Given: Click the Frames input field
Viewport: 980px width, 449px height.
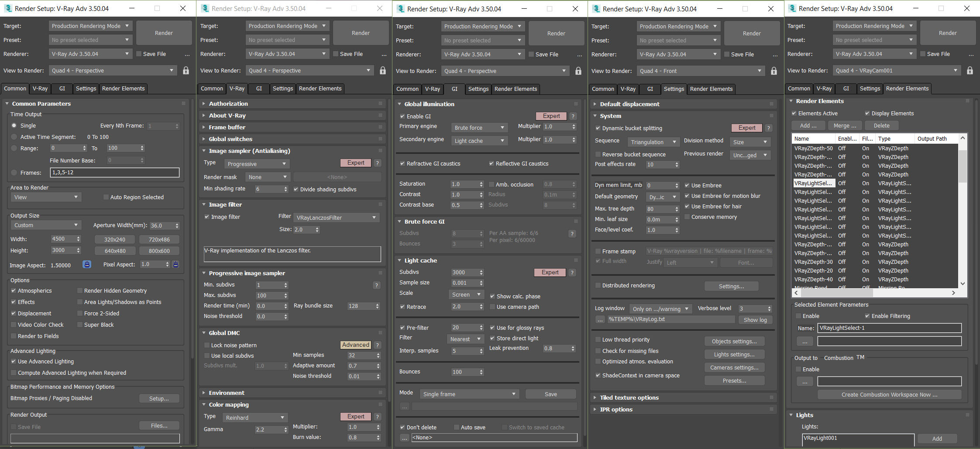Looking at the screenshot, I should pyautogui.click(x=114, y=173).
